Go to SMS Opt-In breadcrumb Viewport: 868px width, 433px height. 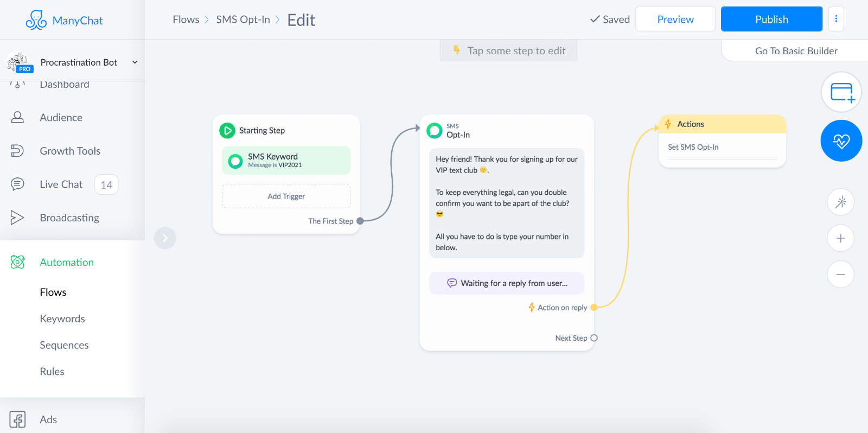(x=243, y=20)
